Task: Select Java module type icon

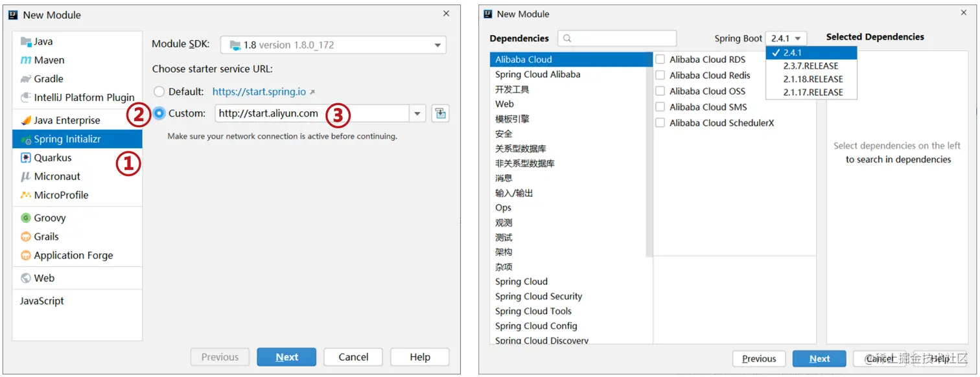Action: coord(26,41)
